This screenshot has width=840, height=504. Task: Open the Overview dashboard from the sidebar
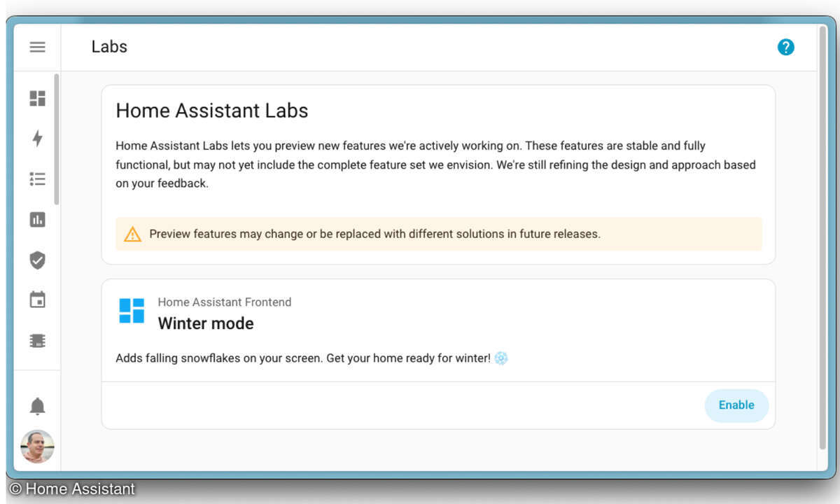tap(37, 98)
